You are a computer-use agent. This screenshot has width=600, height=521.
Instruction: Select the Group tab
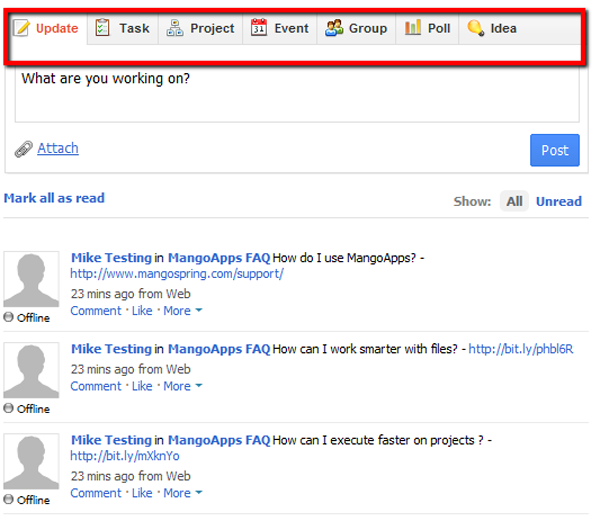tap(356, 28)
